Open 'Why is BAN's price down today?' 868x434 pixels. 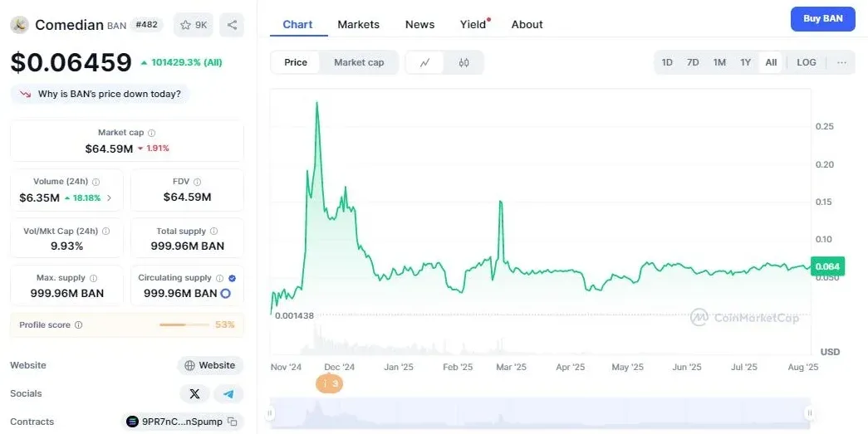[x=101, y=94]
